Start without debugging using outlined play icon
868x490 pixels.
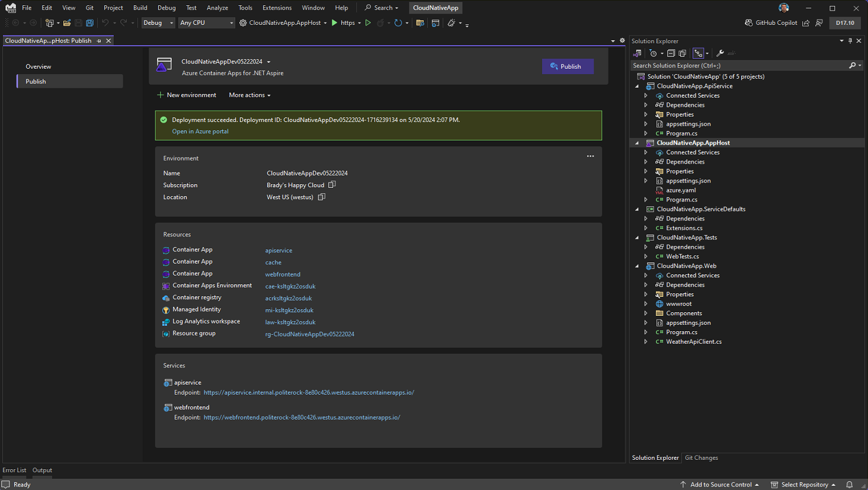coord(368,23)
